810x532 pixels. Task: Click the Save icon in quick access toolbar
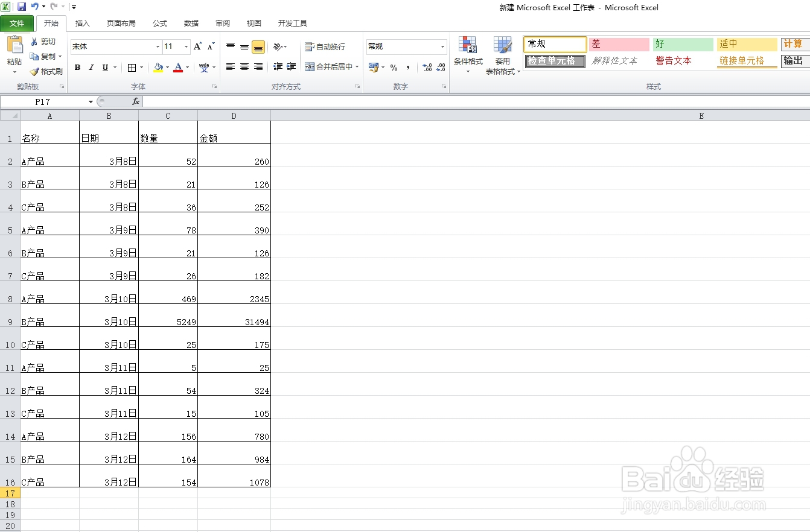[x=22, y=7]
